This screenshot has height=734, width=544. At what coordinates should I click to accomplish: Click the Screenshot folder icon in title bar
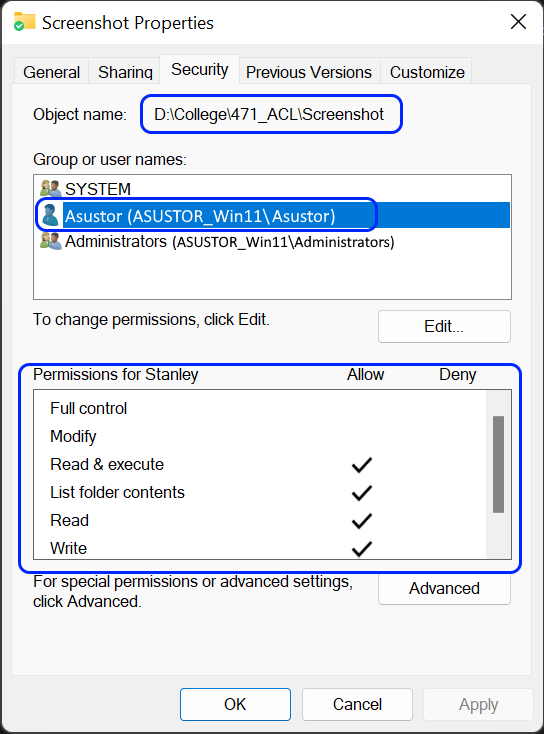[24, 22]
